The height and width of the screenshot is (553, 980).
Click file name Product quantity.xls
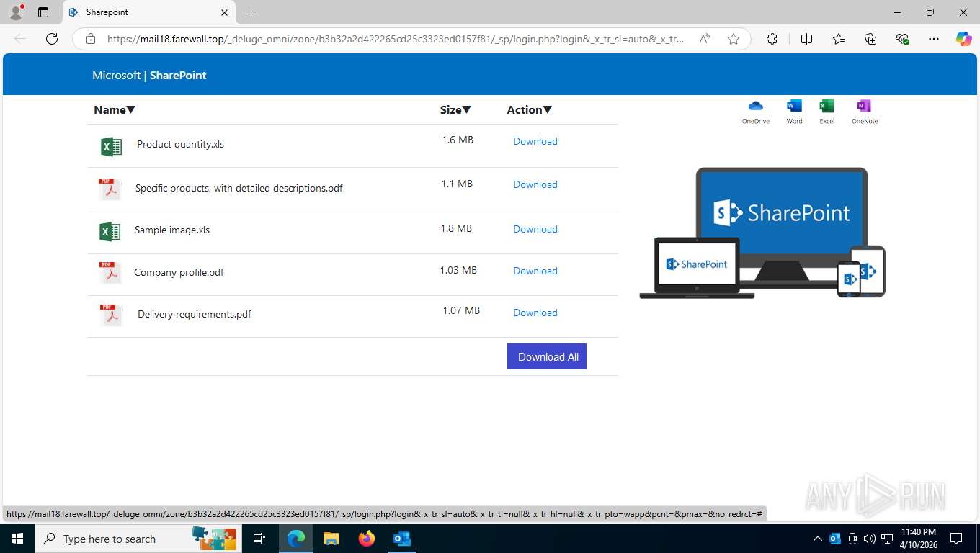180,144
